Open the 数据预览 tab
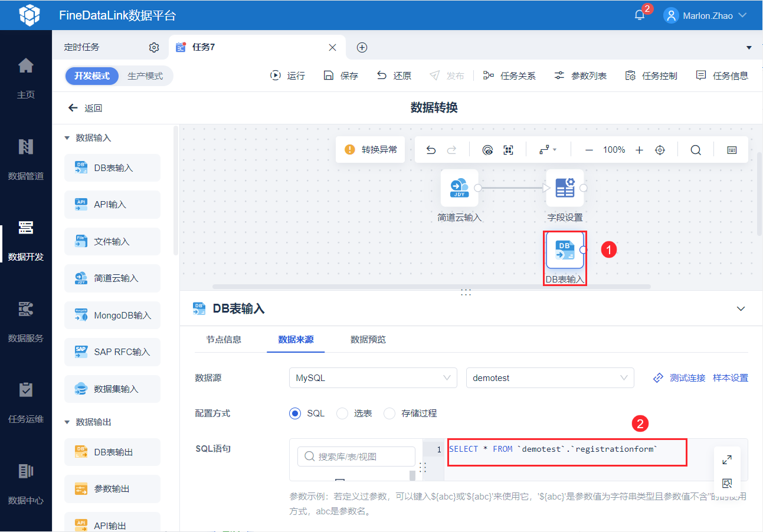The height and width of the screenshot is (532, 763). tap(368, 340)
